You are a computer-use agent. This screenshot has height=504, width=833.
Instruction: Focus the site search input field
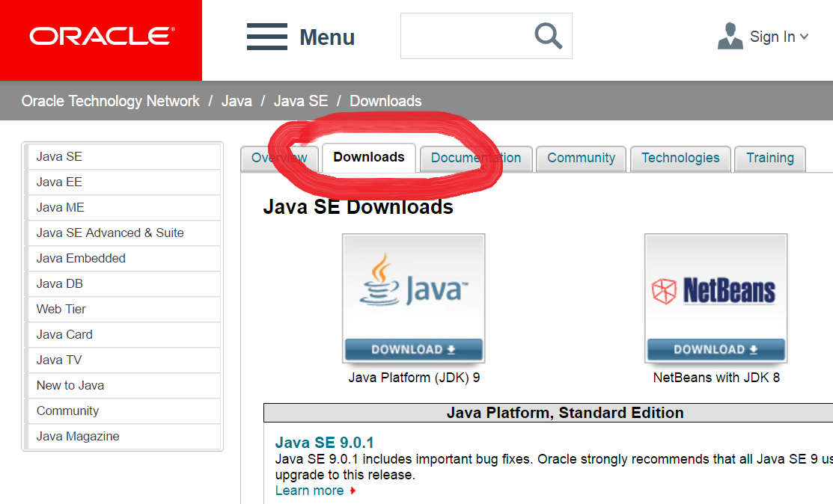[486, 36]
